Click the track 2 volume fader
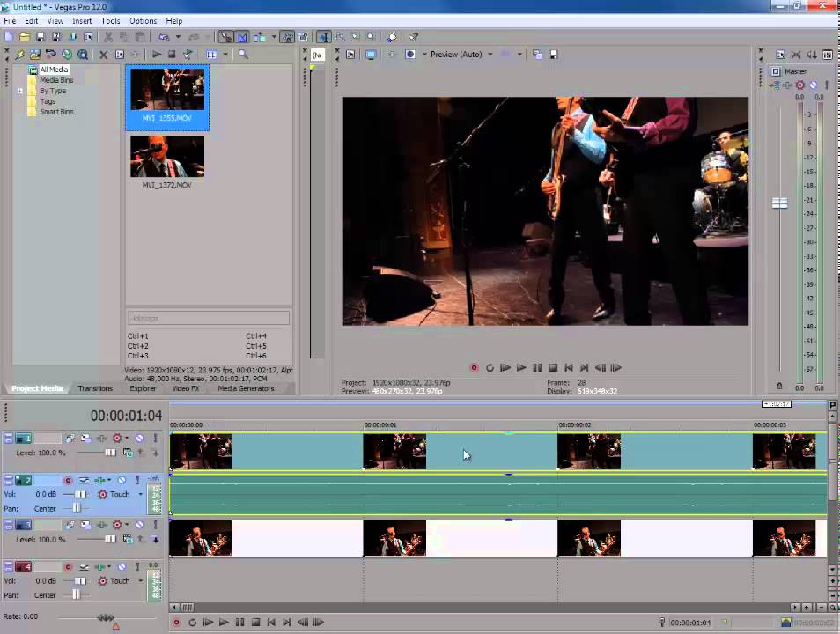This screenshot has width=840, height=634. [x=80, y=494]
